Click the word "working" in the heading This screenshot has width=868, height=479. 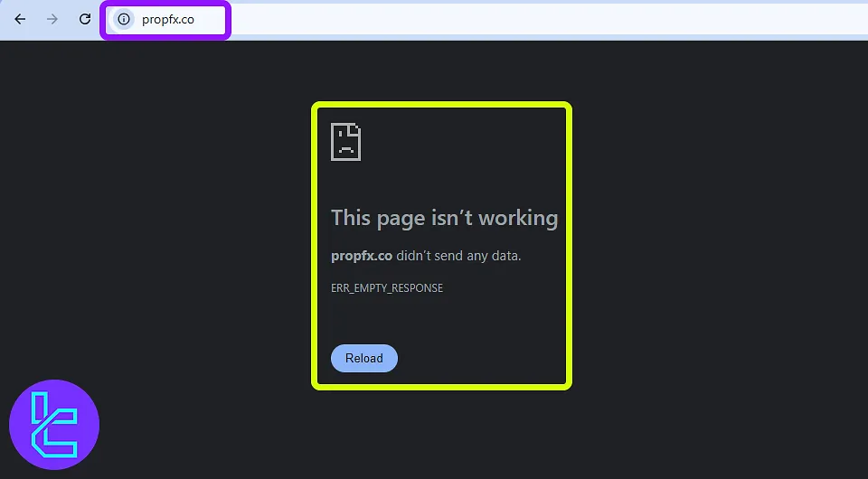pyautogui.click(x=518, y=218)
